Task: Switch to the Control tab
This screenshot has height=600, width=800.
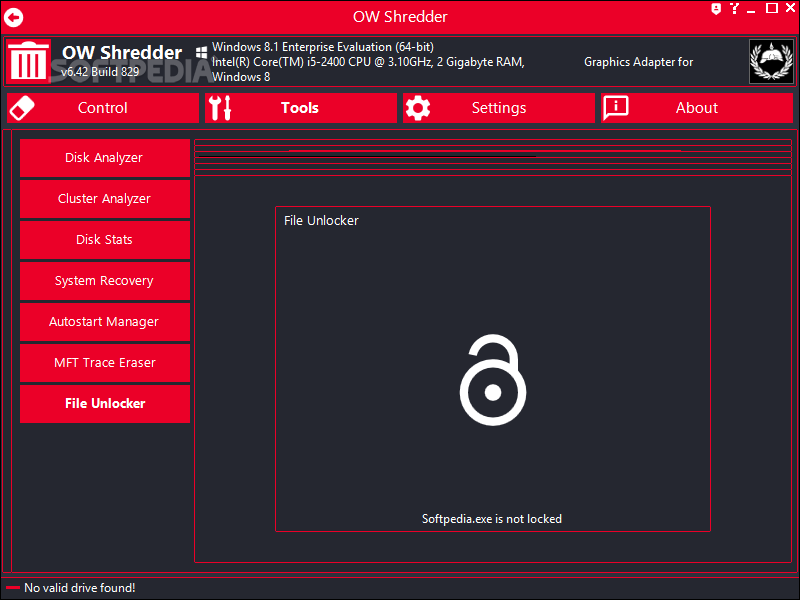Action: pos(103,108)
